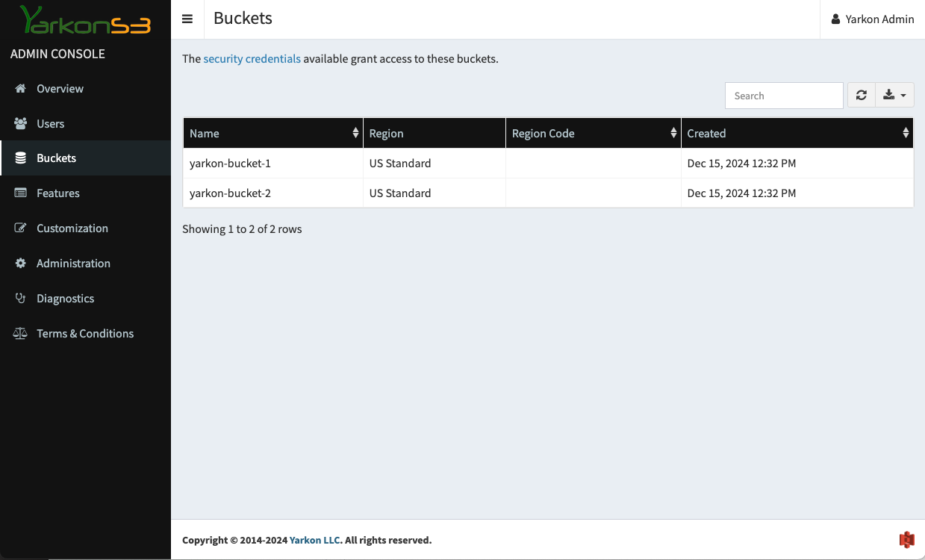925x560 pixels.
Task: Click the red icon in footer corner
Action: coord(906,540)
